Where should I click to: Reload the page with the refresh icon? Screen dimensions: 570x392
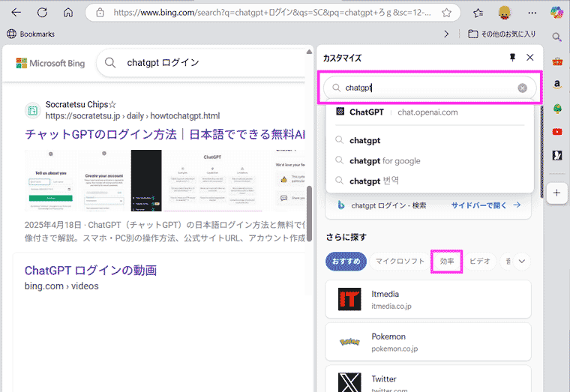coord(42,13)
